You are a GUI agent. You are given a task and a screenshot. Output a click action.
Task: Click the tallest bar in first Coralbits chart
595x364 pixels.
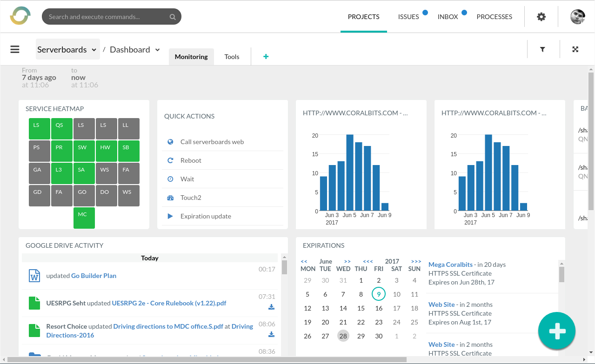click(x=350, y=173)
